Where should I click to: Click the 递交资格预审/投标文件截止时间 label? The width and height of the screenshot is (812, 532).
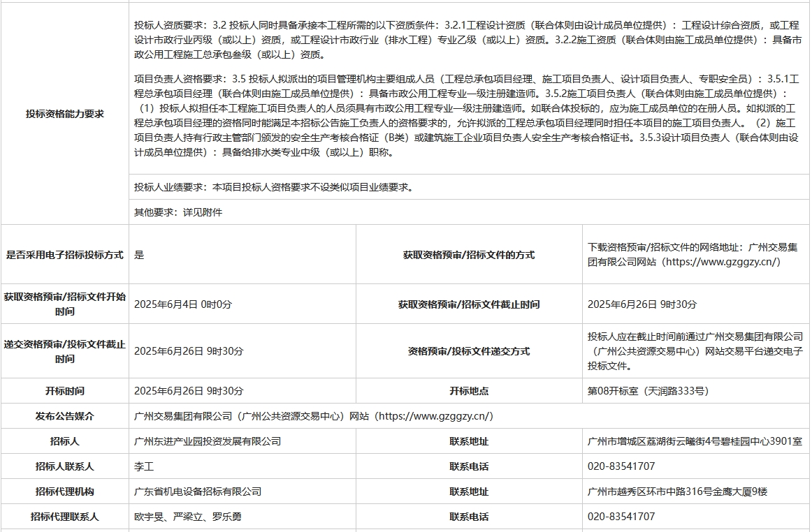[64, 351]
